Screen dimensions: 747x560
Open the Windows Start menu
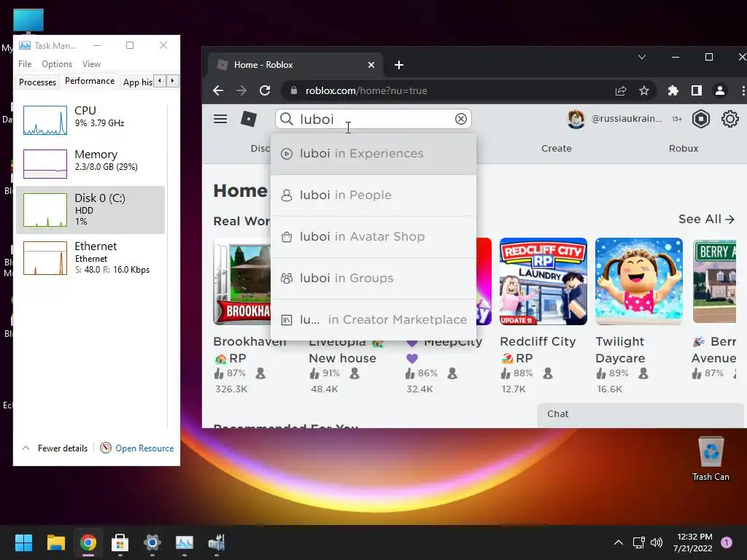[x=23, y=542]
